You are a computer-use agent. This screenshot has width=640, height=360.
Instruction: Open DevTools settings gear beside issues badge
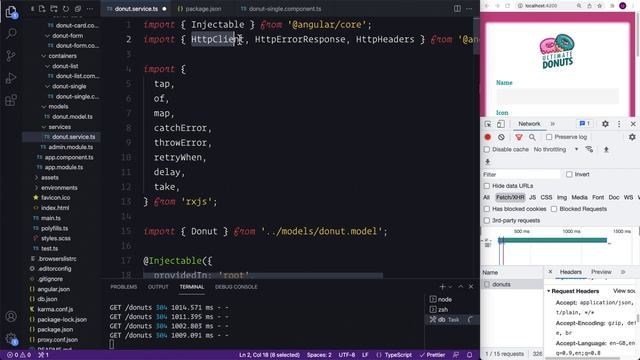click(x=605, y=124)
